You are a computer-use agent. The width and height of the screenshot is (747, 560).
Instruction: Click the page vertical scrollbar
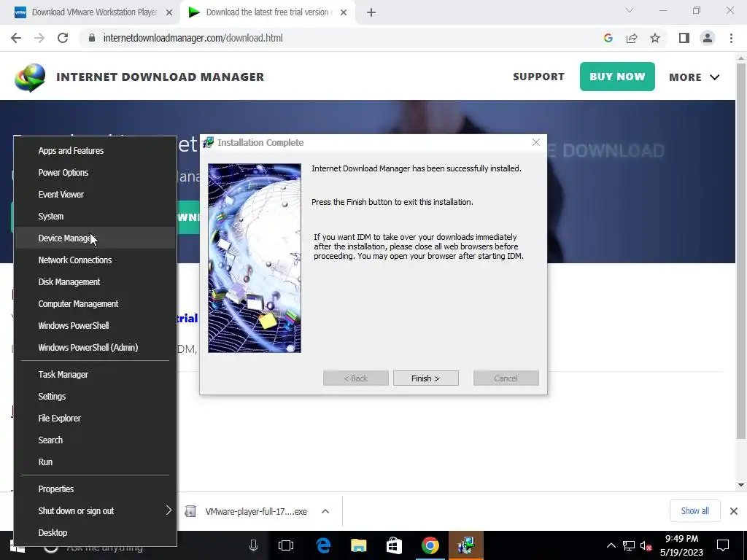pos(740,251)
